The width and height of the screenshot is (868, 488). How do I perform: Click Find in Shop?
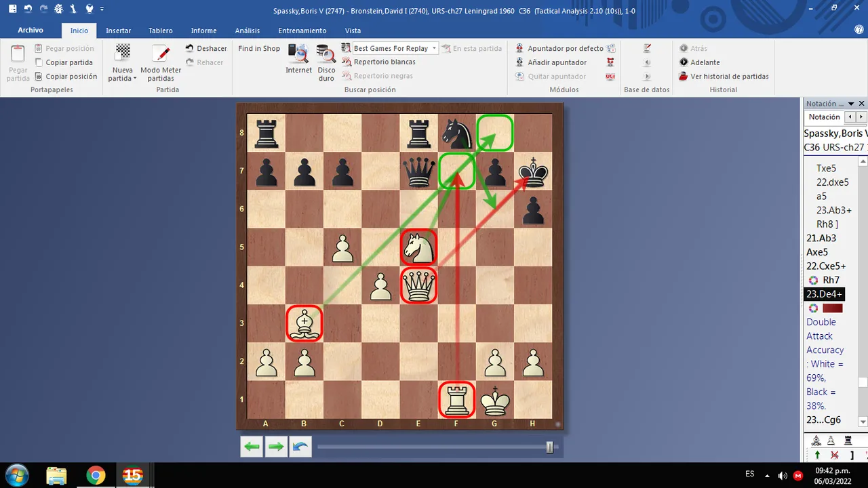point(259,48)
